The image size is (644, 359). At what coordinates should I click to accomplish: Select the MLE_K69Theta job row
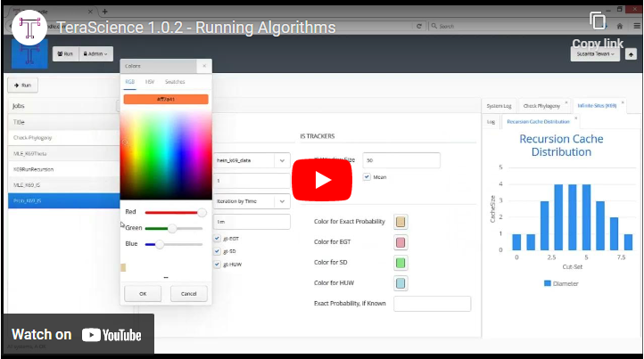63,153
